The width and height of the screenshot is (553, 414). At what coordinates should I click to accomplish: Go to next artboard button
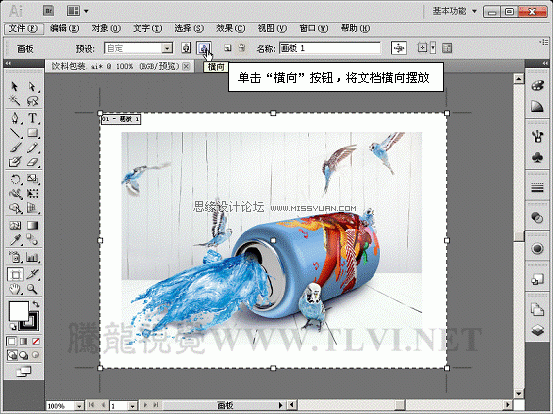point(145,406)
